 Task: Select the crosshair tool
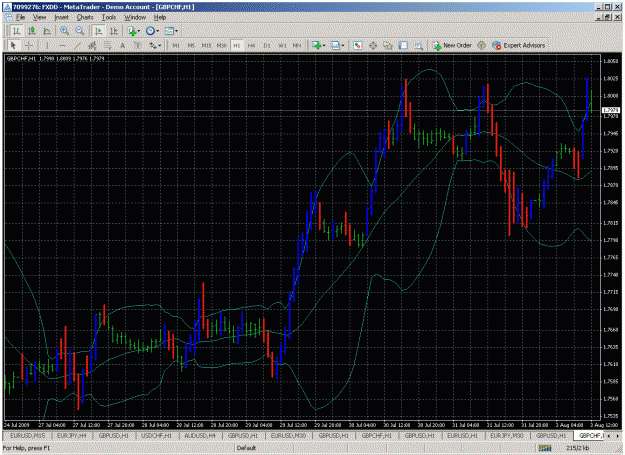pyautogui.click(x=29, y=45)
